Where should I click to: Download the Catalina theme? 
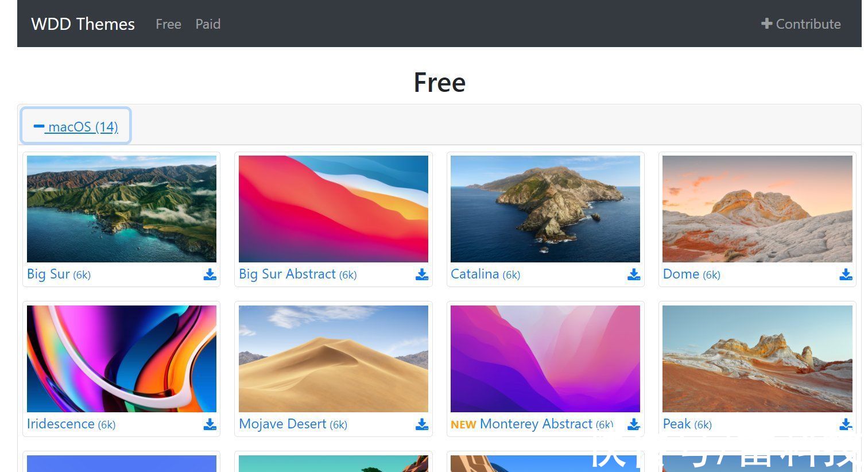634,274
